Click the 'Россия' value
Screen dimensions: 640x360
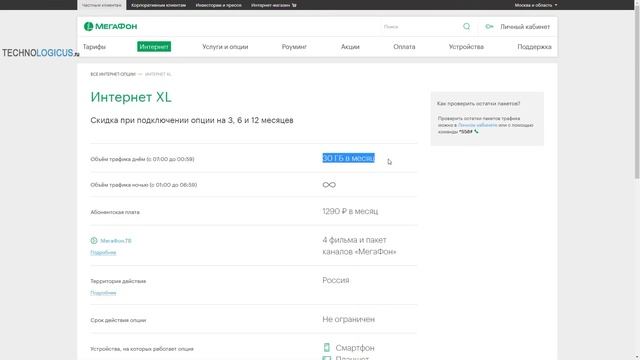336,280
